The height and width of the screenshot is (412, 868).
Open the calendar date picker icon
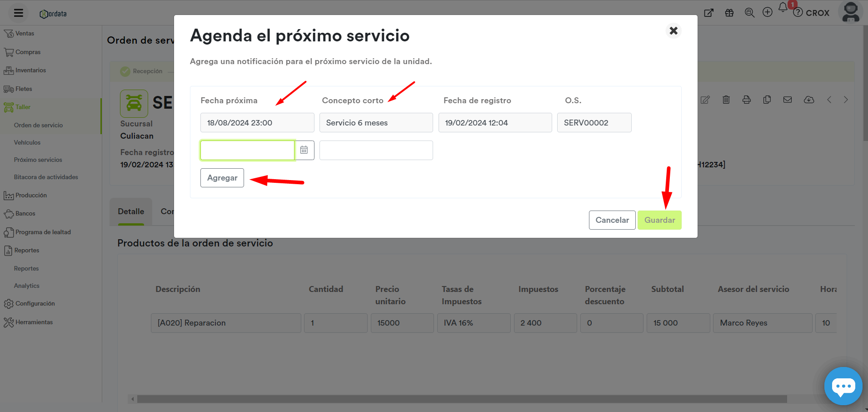(x=304, y=150)
